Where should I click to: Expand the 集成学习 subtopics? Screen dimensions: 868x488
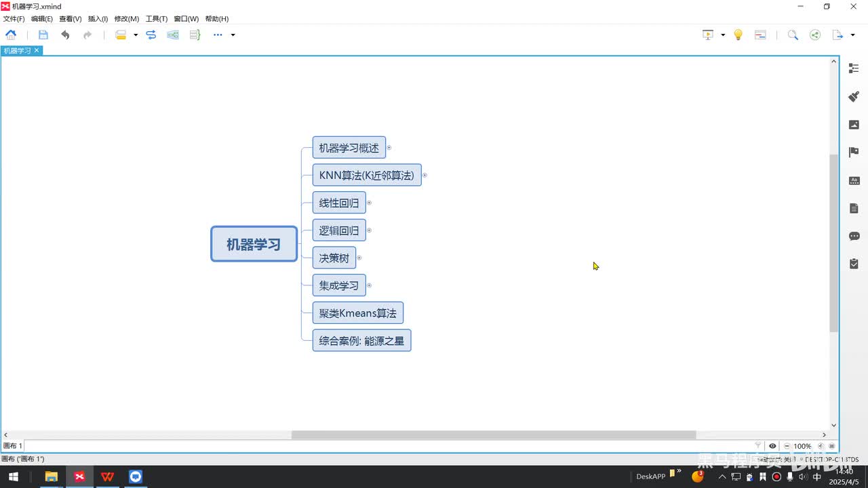pos(369,285)
